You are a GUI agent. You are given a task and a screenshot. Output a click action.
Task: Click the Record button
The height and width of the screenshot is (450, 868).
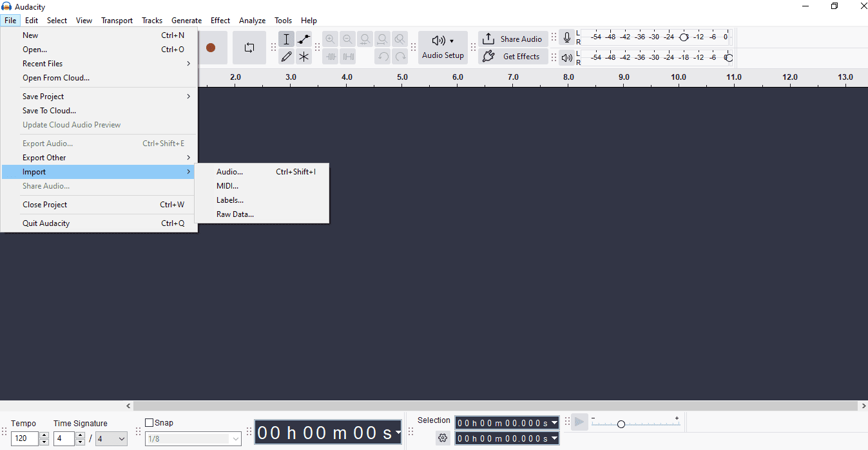pyautogui.click(x=211, y=48)
